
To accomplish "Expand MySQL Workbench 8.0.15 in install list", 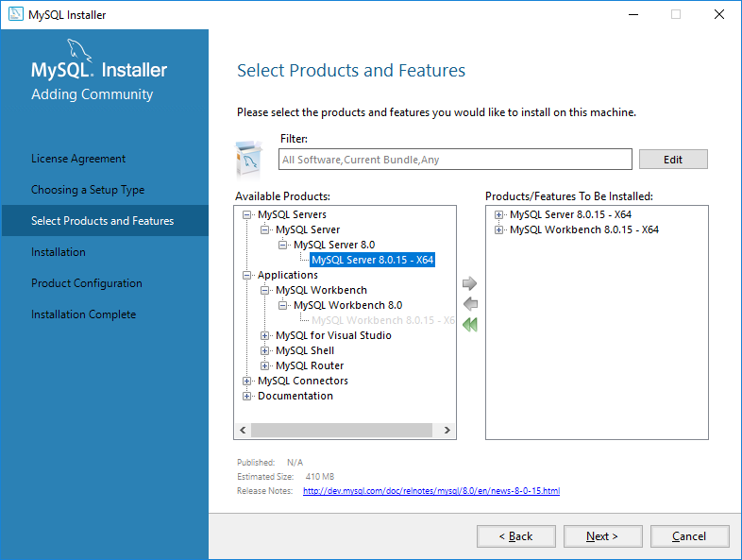I will [498, 230].
